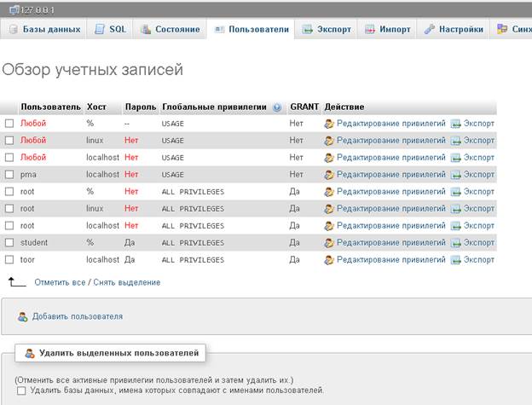The image size is (532, 405).
Task: Click 127.0.0.1 server breadcrumb
Action: 38,10
